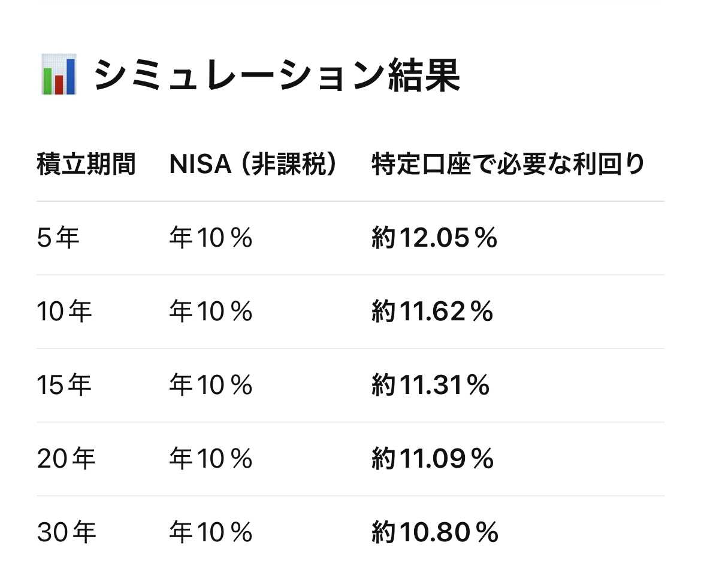Click the NISA (非課税) column header

253,165
